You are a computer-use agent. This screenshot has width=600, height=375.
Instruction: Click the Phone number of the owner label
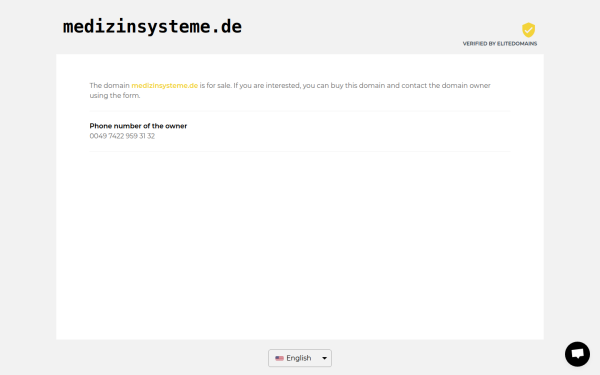[x=138, y=126]
